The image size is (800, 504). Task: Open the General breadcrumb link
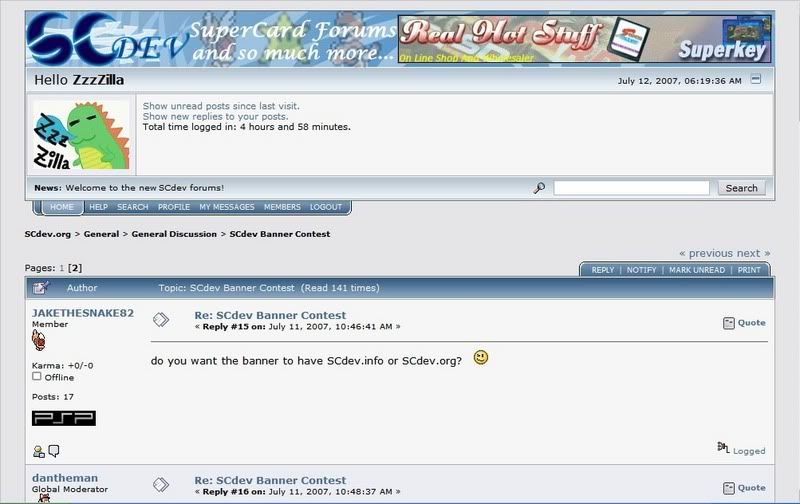coord(102,234)
